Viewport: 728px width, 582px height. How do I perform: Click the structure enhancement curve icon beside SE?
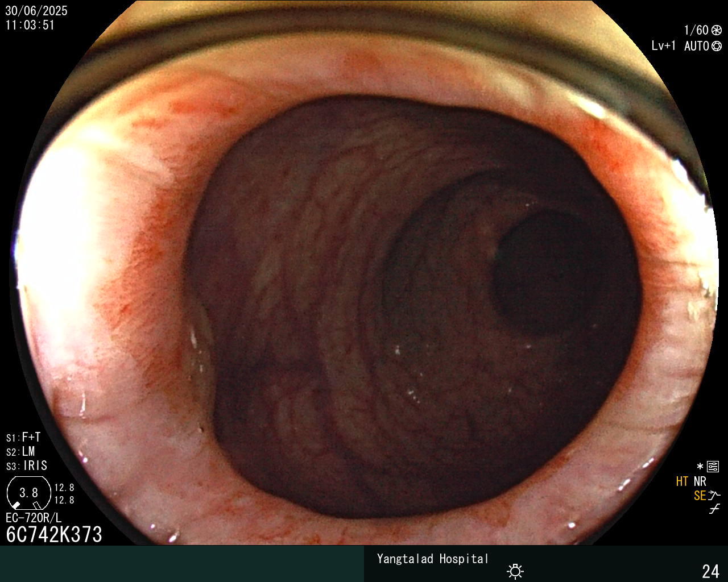point(714,496)
